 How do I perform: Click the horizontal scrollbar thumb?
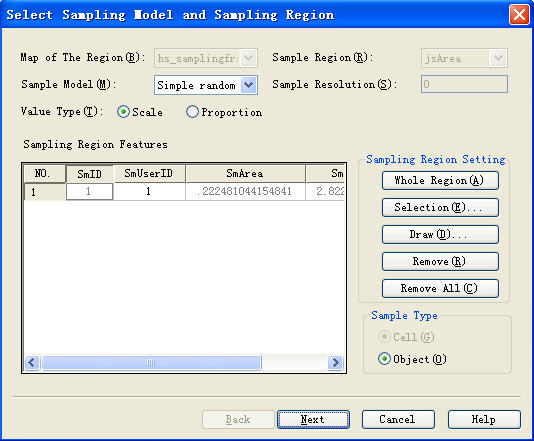tap(151, 362)
